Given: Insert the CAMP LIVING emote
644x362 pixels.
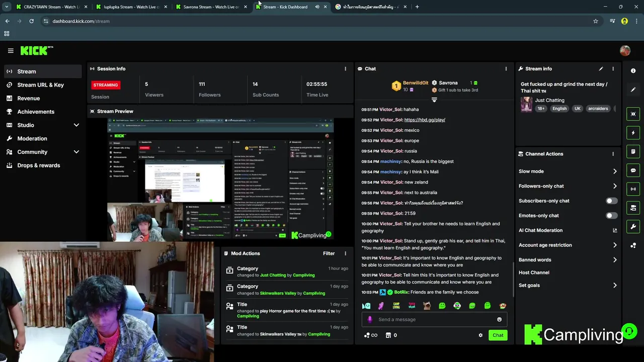Looking at the screenshot, I should (x=396, y=306).
